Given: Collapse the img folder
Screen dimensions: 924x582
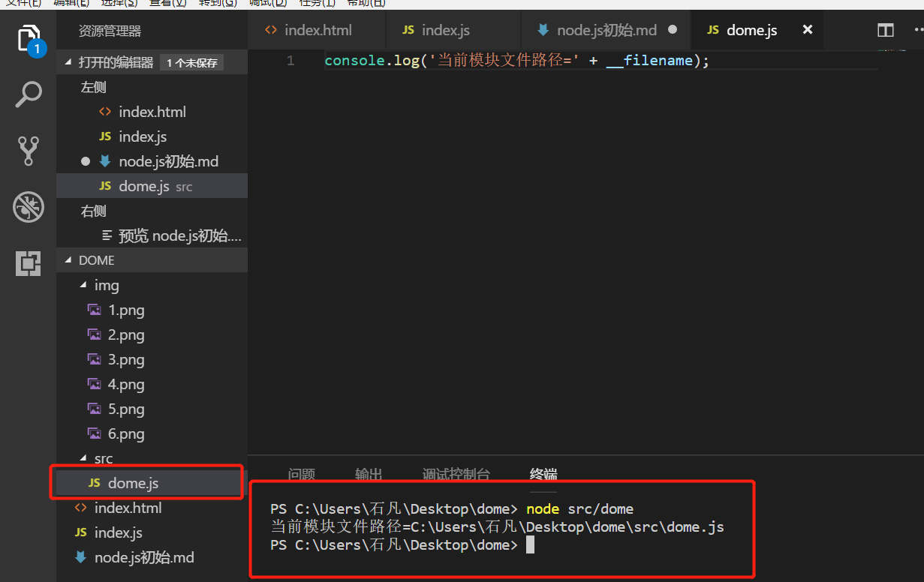Looking at the screenshot, I should 83,286.
